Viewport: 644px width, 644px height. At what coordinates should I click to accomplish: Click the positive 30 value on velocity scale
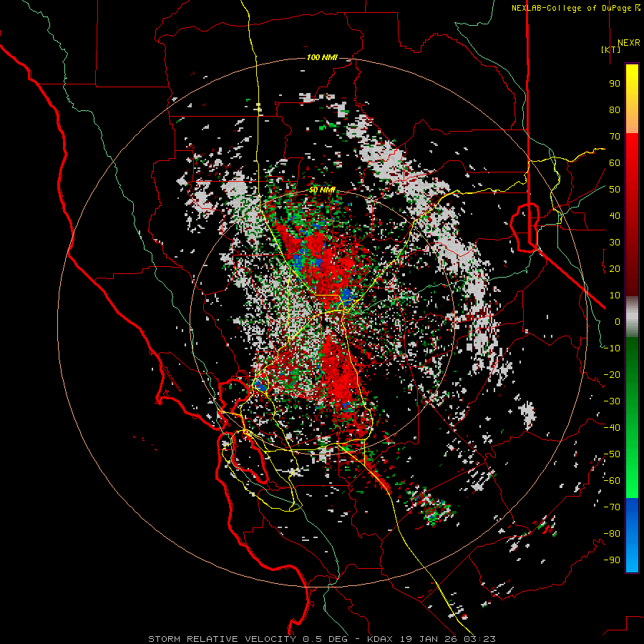click(615, 243)
